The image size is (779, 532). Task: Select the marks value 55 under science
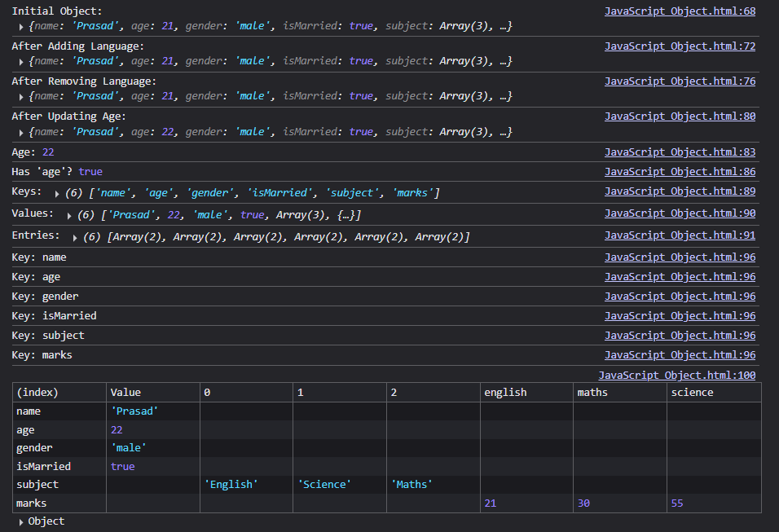(x=676, y=503)
